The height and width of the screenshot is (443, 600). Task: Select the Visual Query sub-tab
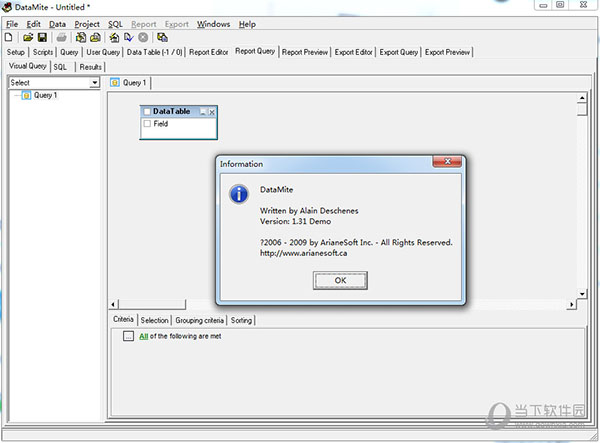(x=28, y=66)
